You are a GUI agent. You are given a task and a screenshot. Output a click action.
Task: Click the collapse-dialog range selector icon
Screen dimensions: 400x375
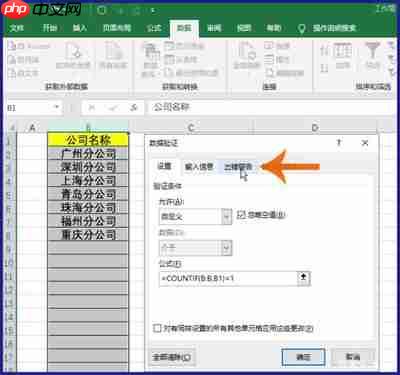click(x=303, y=278)
